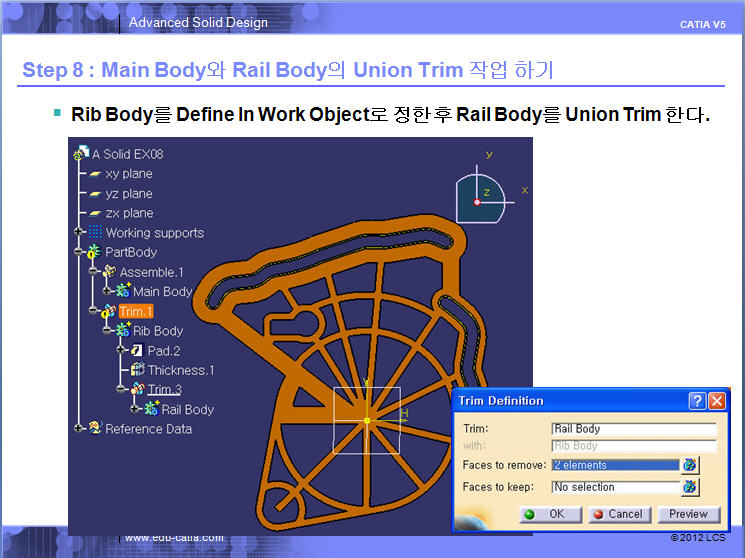Click the Faces to remove selection icon

coord(690,465)
